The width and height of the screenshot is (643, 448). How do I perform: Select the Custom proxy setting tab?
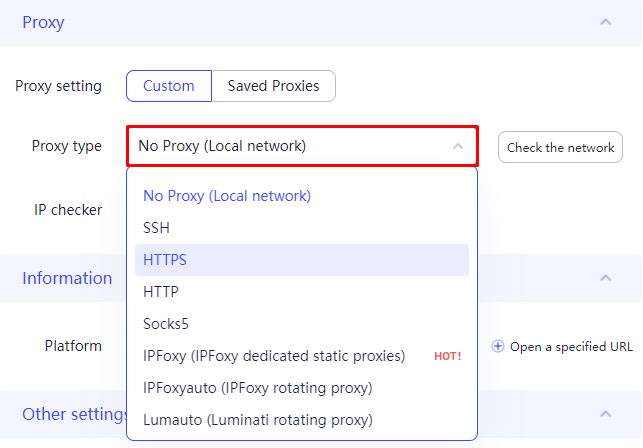point(169,86)
